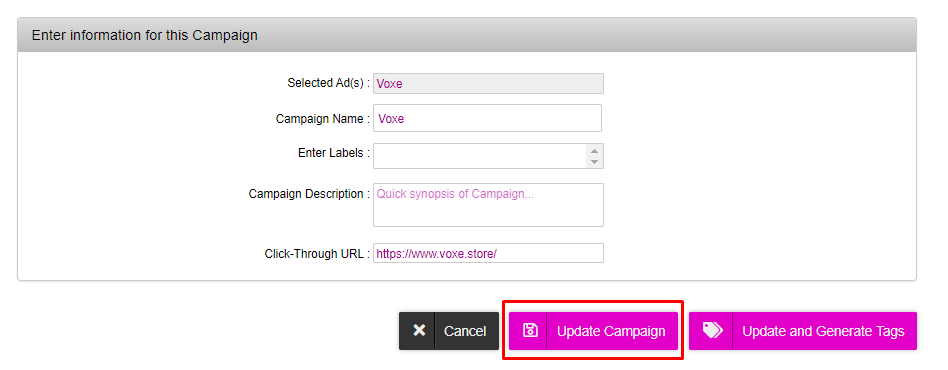Click the up arrow in Enter Labels field
The width and height of the screenshot is (948, 370).
[x=594, y=151]
